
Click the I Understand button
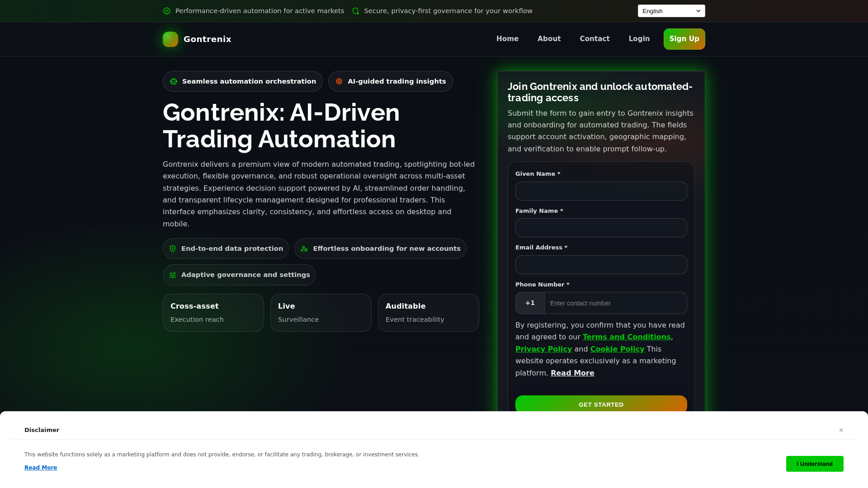click(x=815, y=464)
